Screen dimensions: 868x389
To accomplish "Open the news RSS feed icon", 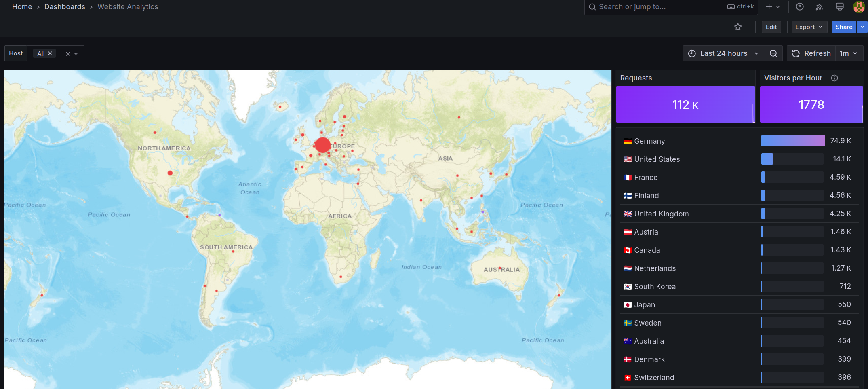I will click(819, 7).
